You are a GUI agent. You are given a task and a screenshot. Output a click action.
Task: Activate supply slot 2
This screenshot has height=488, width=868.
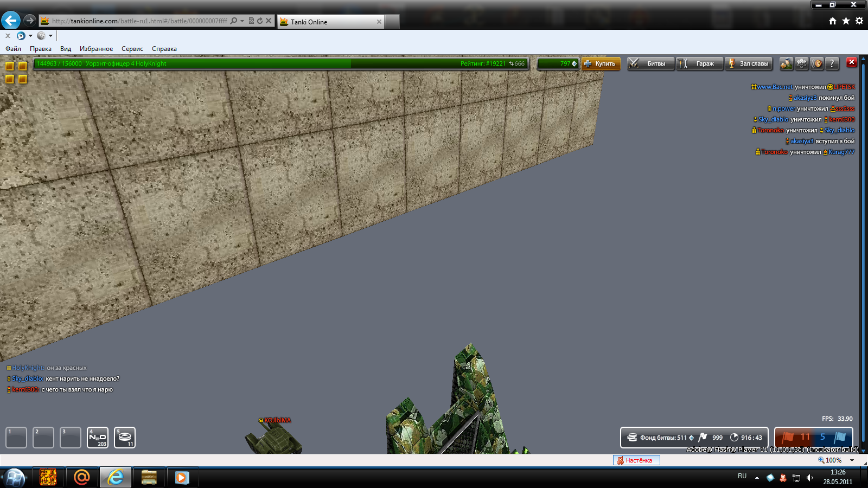click(x=43, y=438)
